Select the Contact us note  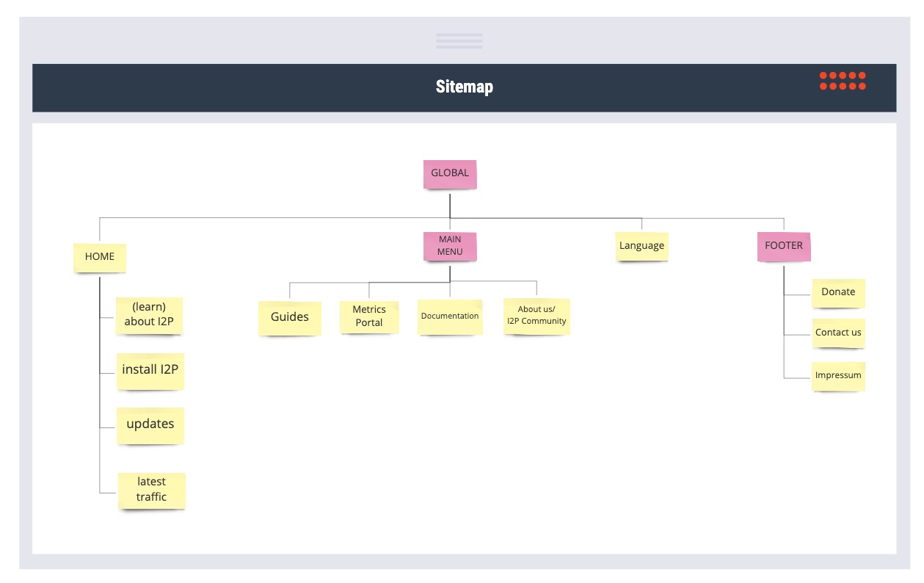coord(838,333)
